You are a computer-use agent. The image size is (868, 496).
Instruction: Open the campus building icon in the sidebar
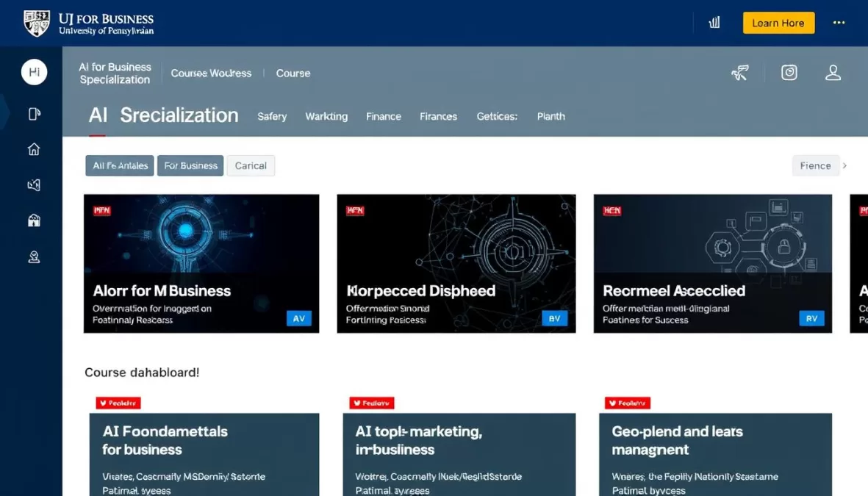pos(34,220)
